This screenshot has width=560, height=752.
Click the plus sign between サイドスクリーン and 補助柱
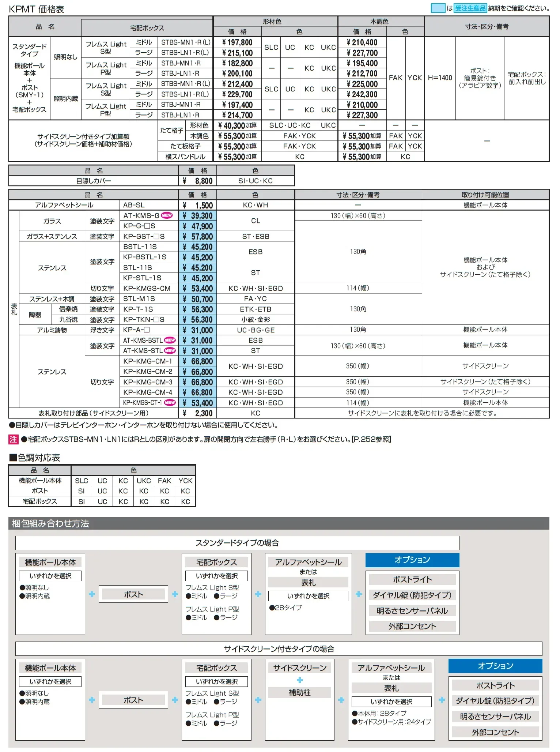[x=300, y=680]
